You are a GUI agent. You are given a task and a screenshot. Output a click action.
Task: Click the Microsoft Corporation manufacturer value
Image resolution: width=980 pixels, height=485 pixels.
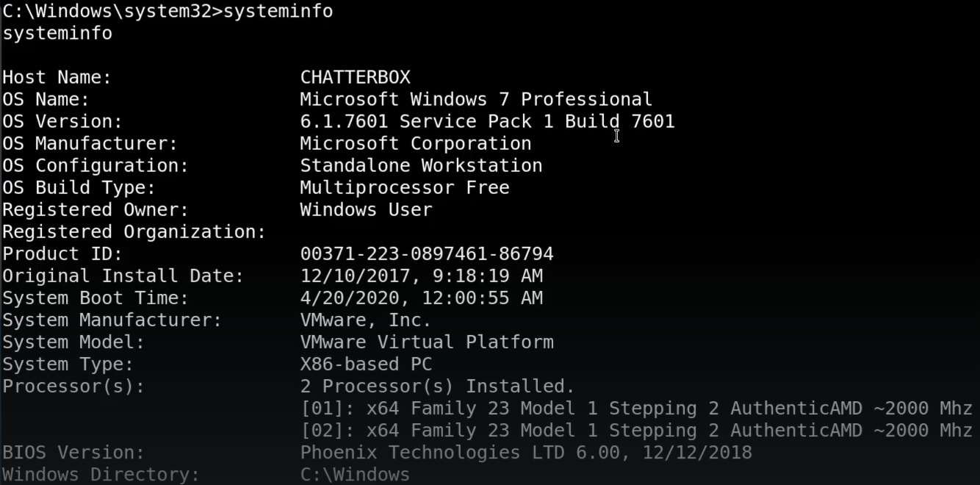415,143
